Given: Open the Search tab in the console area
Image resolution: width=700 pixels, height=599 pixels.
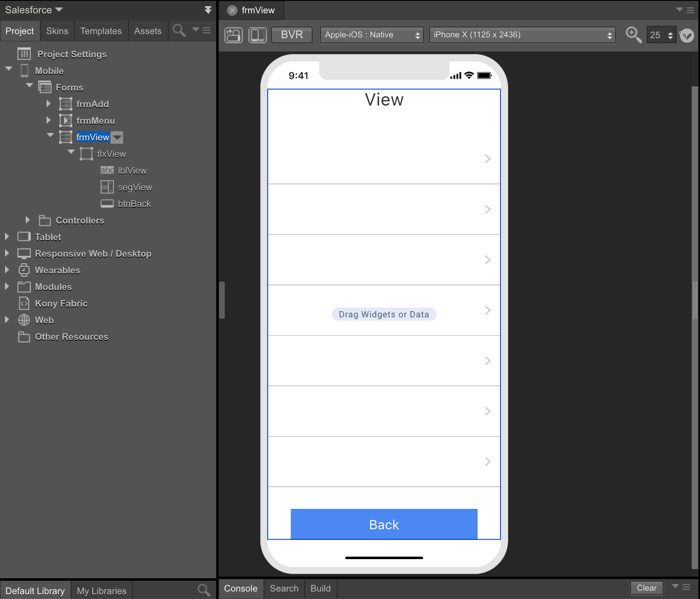Looking at the screenshot, I should pyautogui.click(x=284, y=588).
